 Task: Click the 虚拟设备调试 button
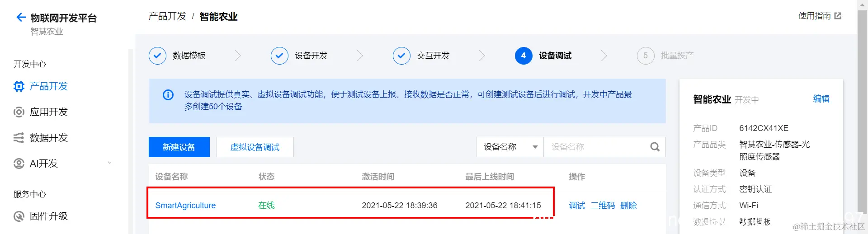point(255,147)
